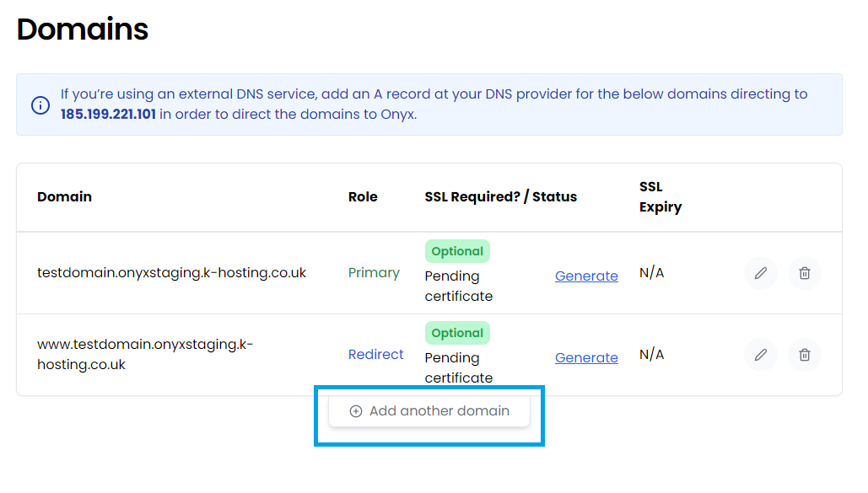Click the Role column header
This screenshot has height=493, width=868.
(x=363, y=197)
